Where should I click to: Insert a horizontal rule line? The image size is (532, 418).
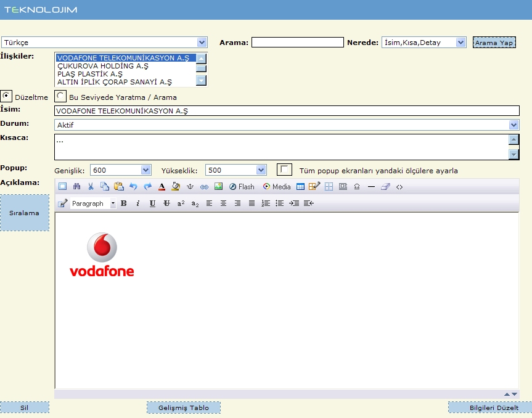[371, 187]
